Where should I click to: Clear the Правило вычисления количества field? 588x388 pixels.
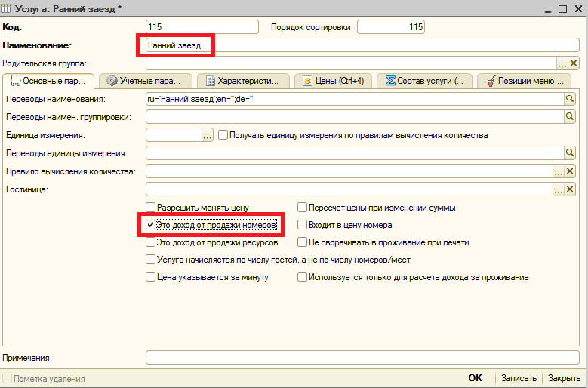tap(570, 171)
